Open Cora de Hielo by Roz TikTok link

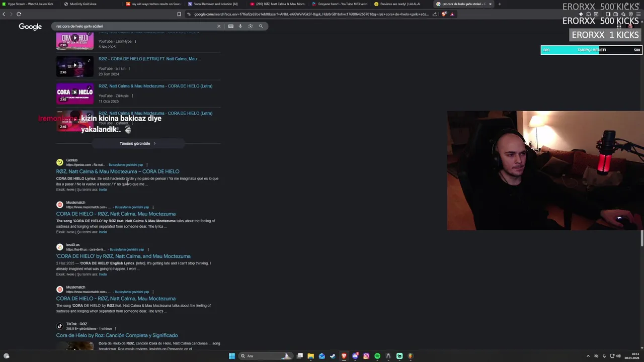[x=117, y=335]
